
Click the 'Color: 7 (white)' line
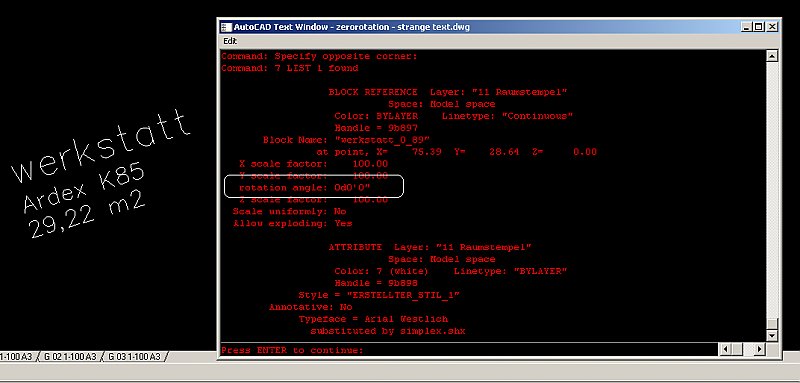451,271
